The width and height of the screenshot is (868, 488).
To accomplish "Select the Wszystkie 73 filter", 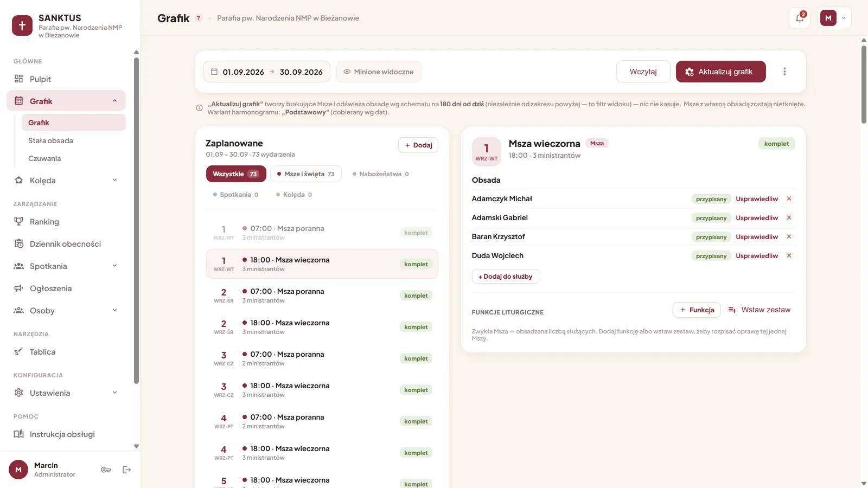I will tap(236, 174).
